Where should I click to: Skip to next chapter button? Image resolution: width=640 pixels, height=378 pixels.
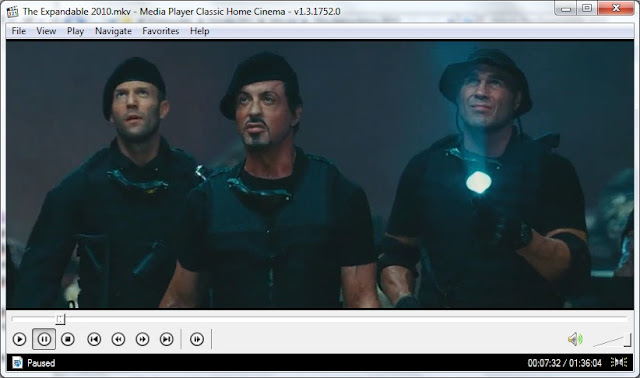click(x=167, y=339)
